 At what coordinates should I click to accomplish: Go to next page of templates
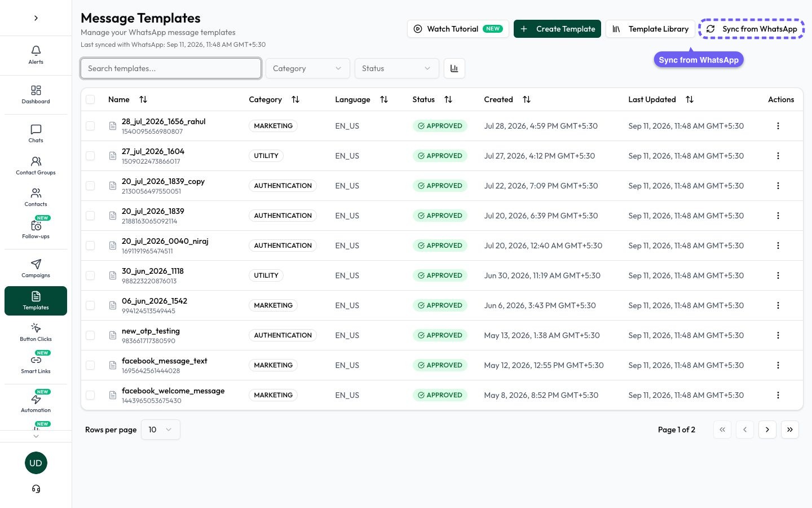(767, 430)
